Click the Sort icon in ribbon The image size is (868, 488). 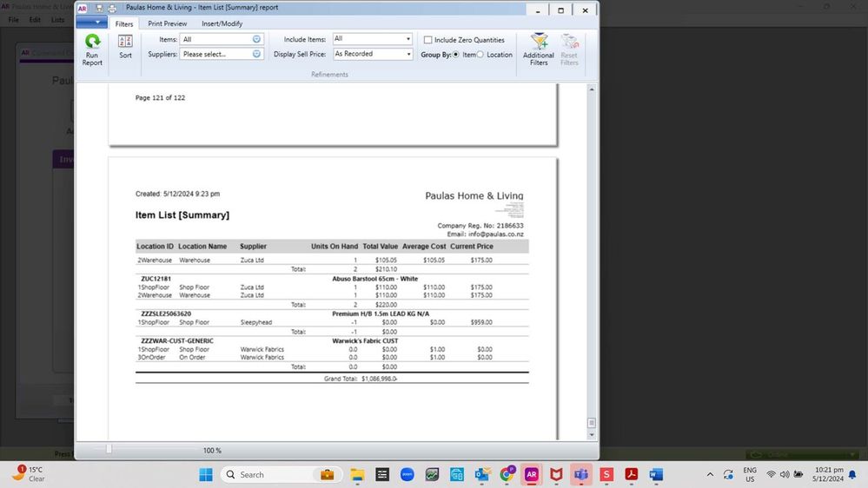125,48
